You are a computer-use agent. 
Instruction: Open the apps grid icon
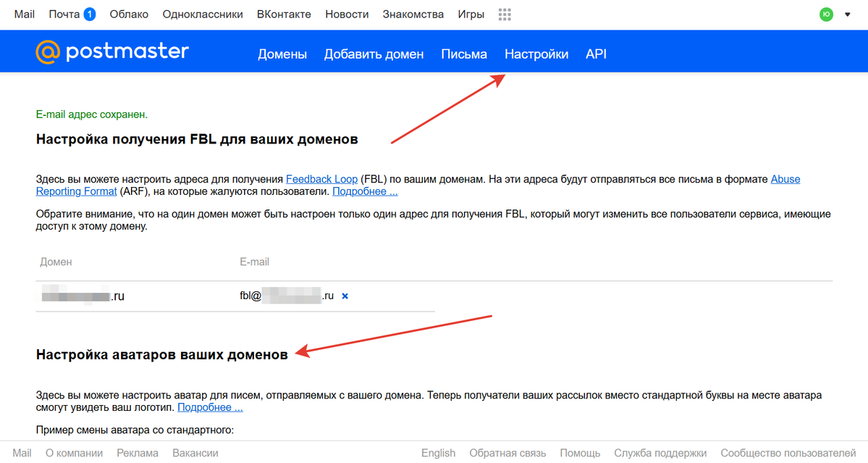[x=505, y=14]
